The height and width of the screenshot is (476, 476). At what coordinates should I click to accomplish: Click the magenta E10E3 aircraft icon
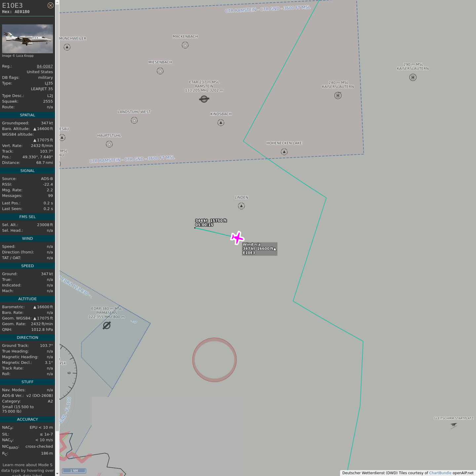pyautogui.click(x=237, y=238)
